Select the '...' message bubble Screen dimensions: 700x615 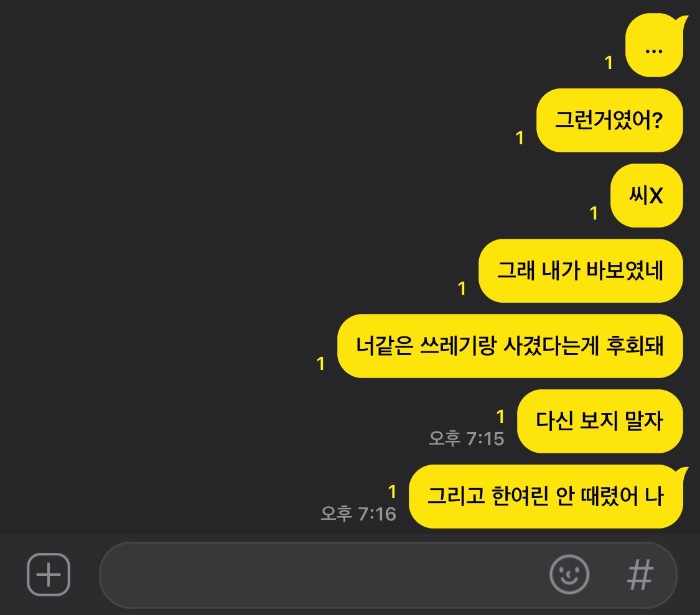tap(654, 45)
